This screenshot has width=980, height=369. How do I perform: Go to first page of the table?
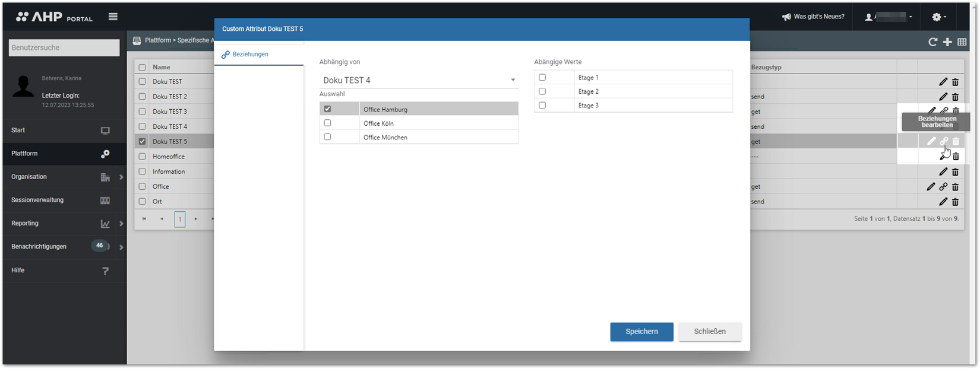(144, 219)
